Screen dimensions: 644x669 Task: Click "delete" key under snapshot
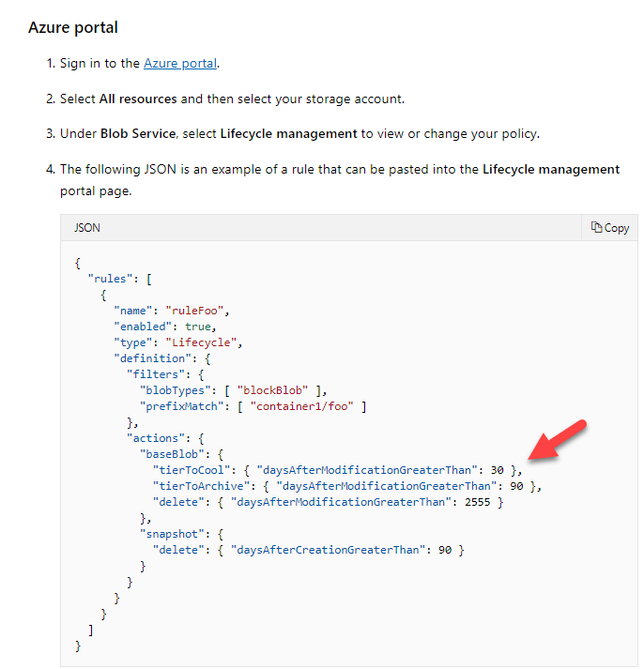(178, 551)
